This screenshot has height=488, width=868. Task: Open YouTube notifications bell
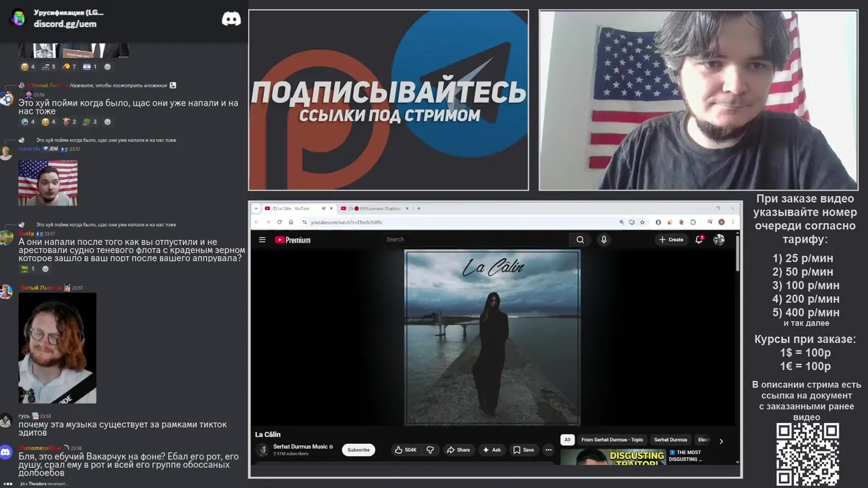pos(699,239)
